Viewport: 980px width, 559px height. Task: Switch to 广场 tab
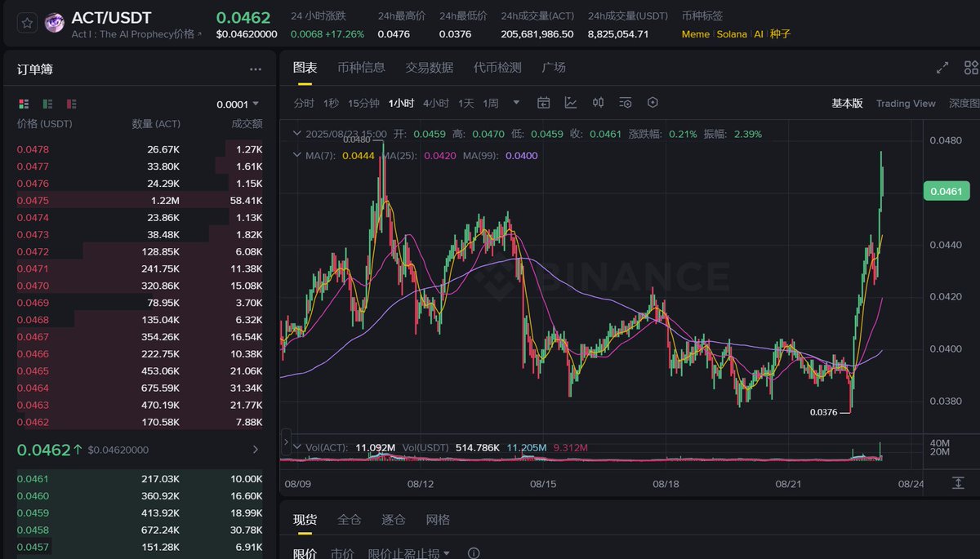click(554, 68)
